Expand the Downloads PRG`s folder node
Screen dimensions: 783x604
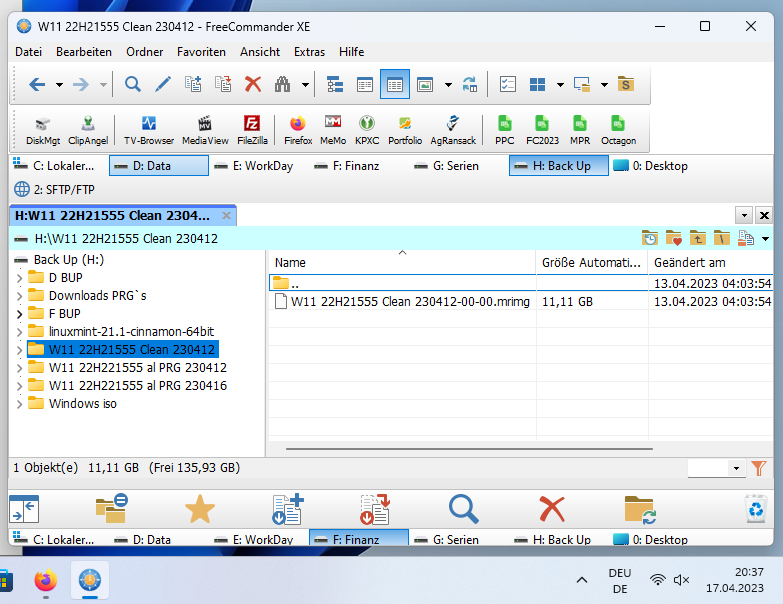pyautogui.click(x=19, y=296)
